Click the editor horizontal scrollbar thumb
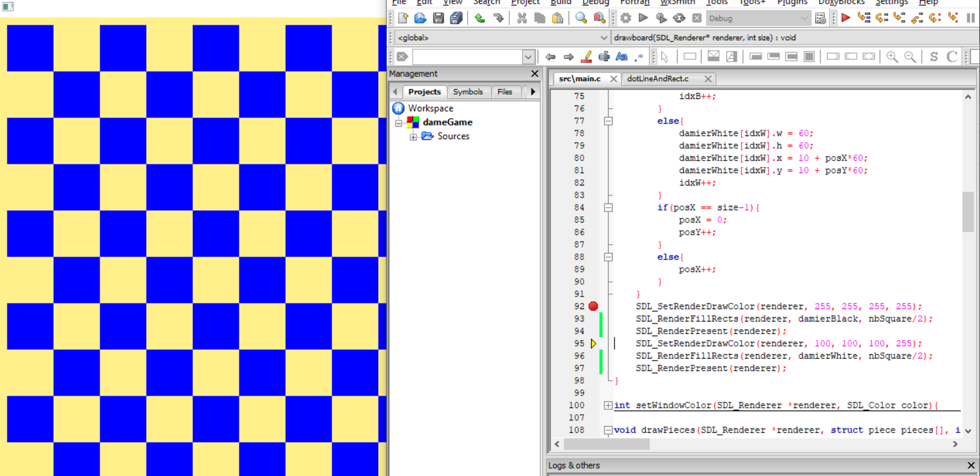The image size is (980, 476). coord(607,444)
